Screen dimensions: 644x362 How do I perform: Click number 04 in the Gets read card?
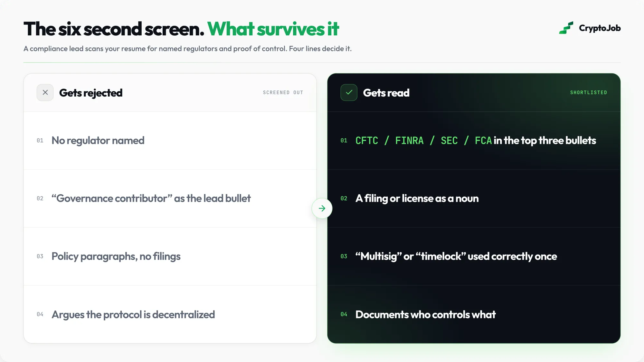click(344, 314)
